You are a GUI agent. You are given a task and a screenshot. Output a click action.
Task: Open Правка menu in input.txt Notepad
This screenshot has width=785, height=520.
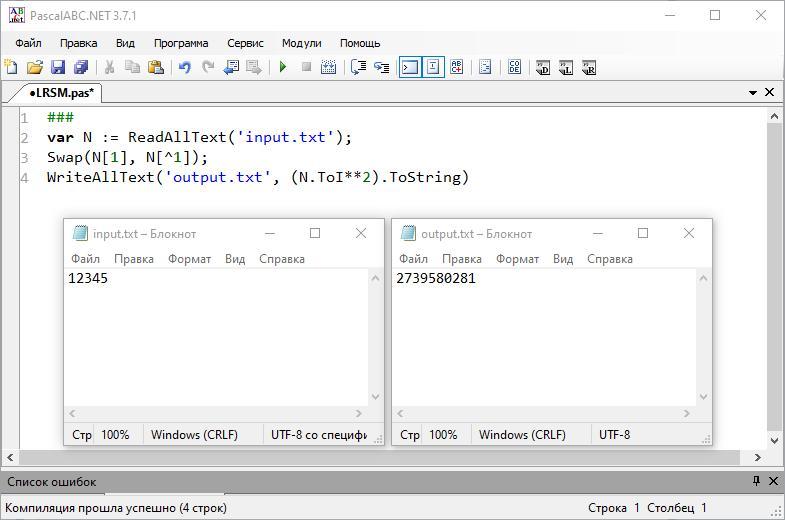134,259
